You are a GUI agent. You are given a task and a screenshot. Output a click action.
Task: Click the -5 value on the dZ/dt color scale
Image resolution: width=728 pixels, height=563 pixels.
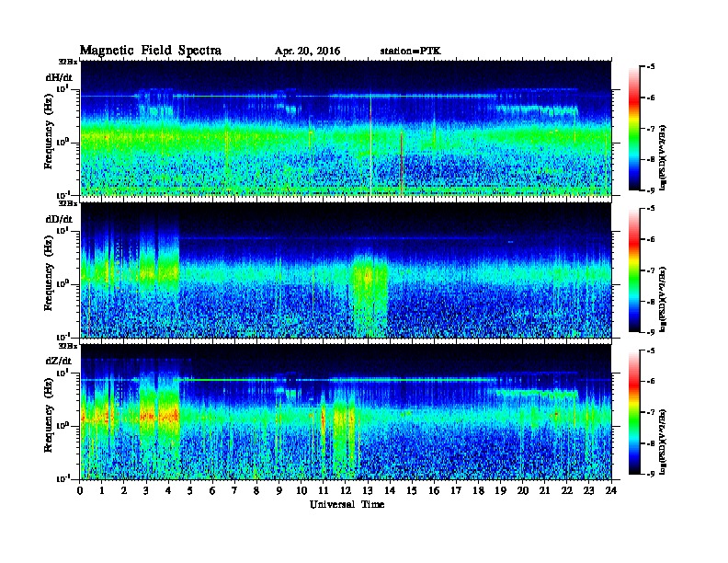pos(651,350)
